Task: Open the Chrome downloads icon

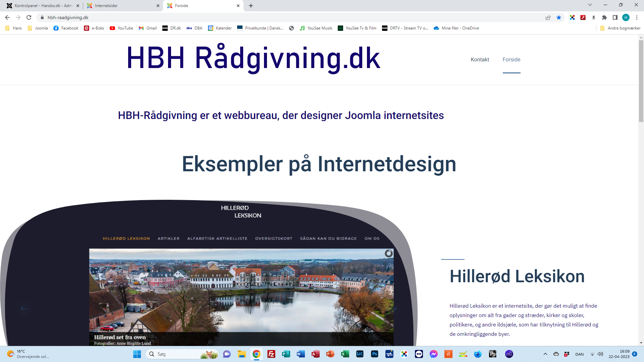Action: 594,17
